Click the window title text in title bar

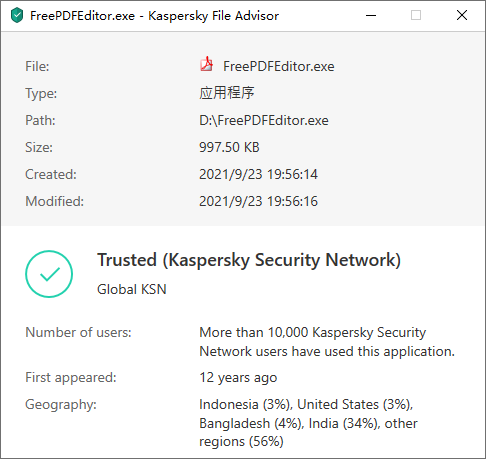[x=154, y=16]
